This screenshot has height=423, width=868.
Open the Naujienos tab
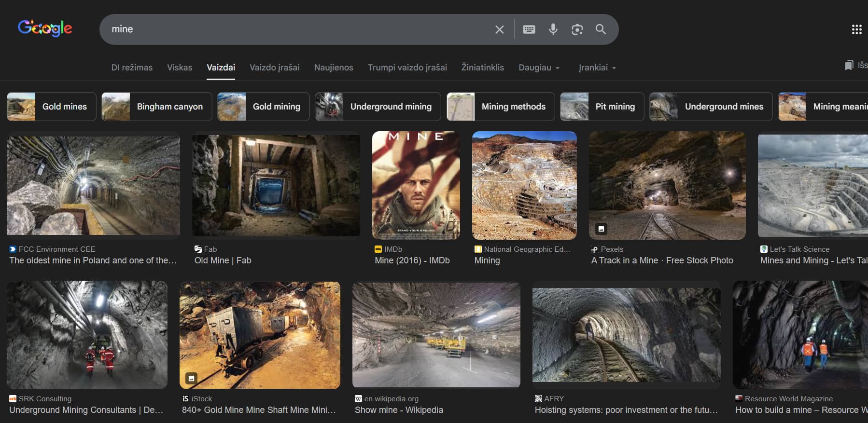pos(334,68)
